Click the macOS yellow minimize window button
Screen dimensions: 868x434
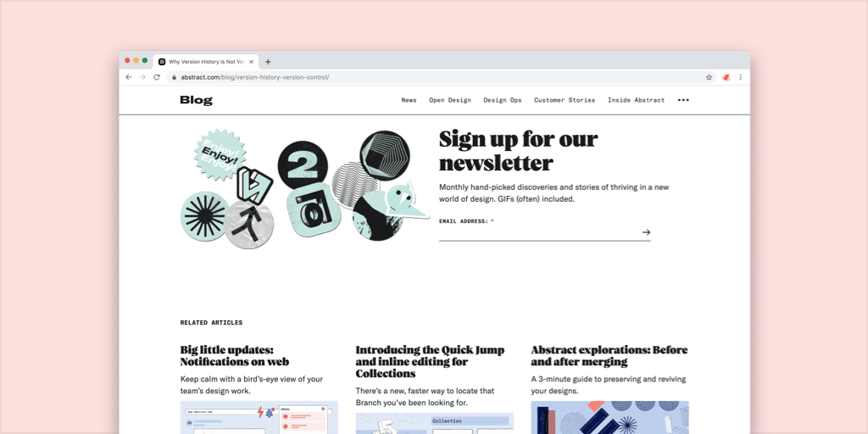[136, 60]
